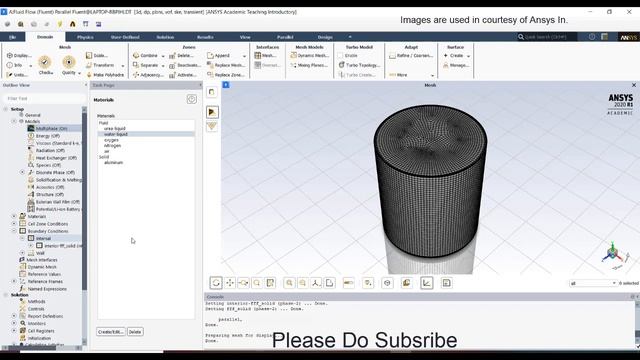Image resolution: width=640 pixels, height=360 pixels.
Task: Open the Quality dropdown arrow
Action: 79,73
